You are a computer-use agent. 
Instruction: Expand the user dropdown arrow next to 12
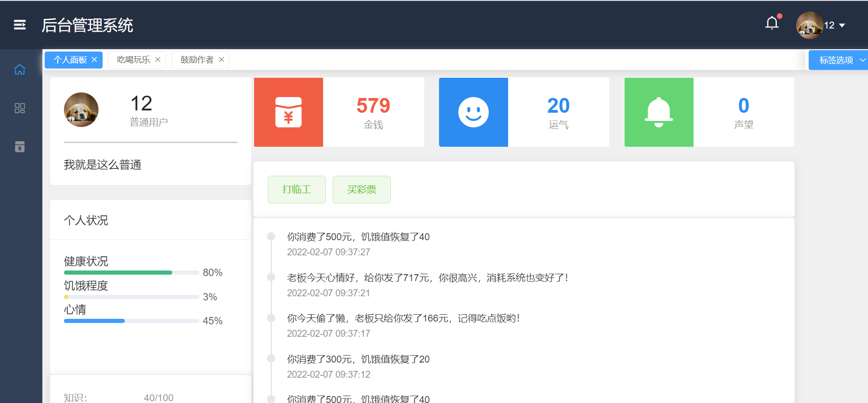click(x=842, y=25)
